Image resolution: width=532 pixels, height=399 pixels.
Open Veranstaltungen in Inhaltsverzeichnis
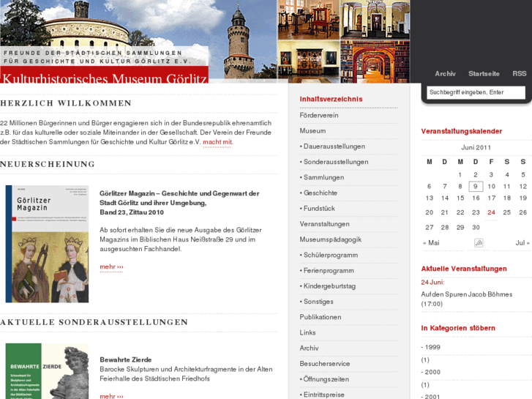pos(324,224)
